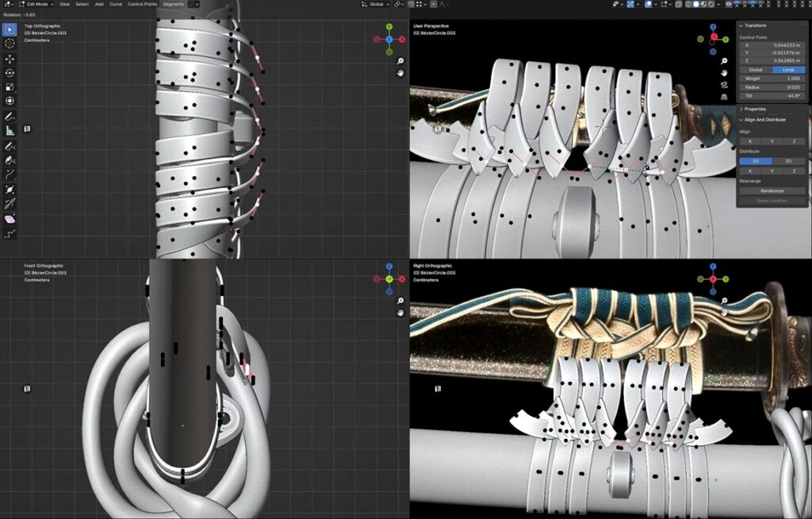Select the Extrude tool
The image size is (812, 519).
coord(10,175)
